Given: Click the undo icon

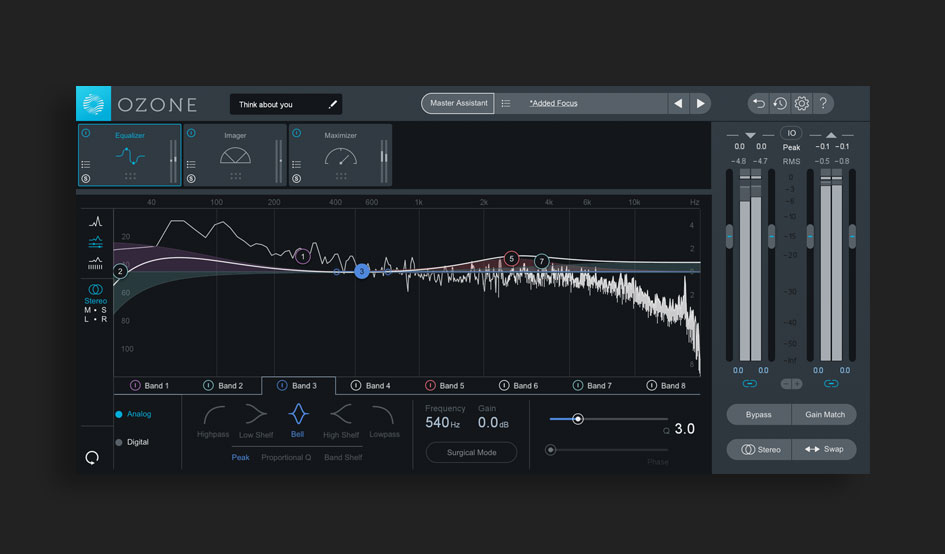Looking at the screenshot, I should tap(759, 104).
